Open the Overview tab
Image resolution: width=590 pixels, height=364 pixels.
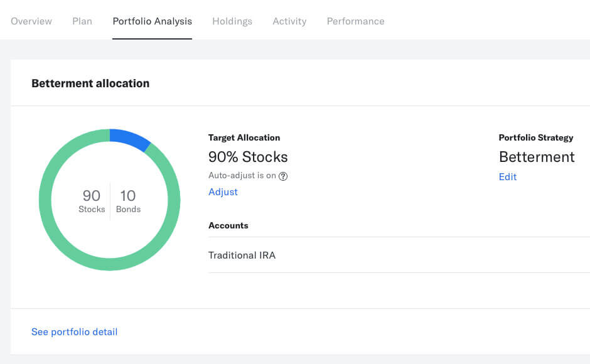(31, 21)
